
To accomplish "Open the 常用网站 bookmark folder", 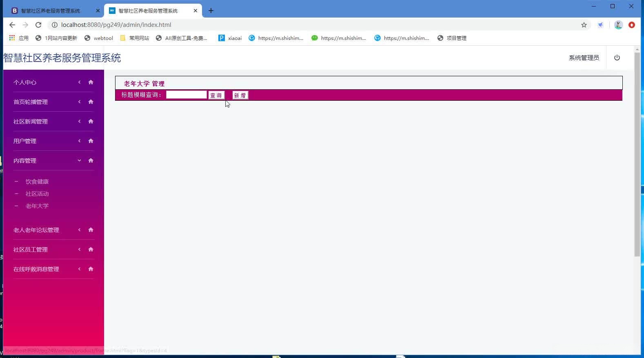I will pyautogui.click(x=135, y=38).
